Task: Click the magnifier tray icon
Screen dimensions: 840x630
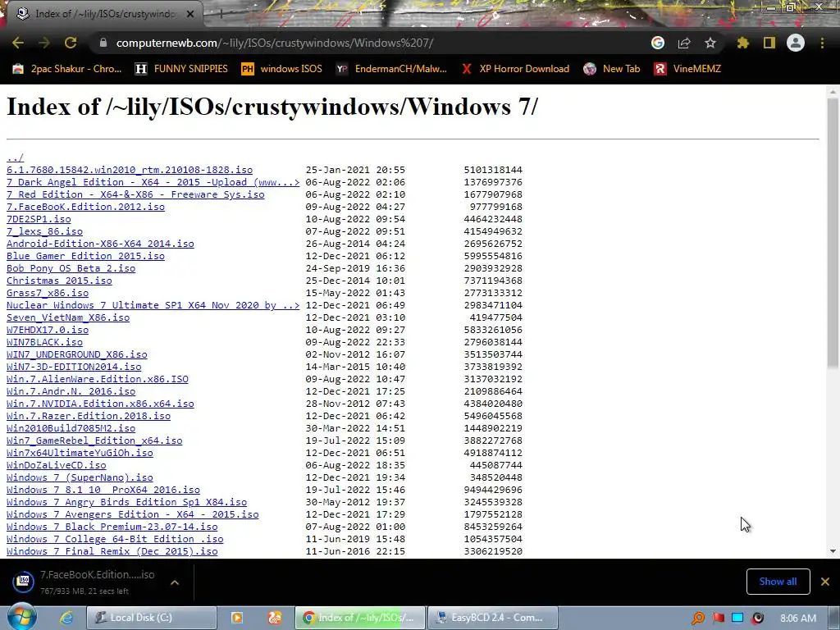Action: coord(697,619)
